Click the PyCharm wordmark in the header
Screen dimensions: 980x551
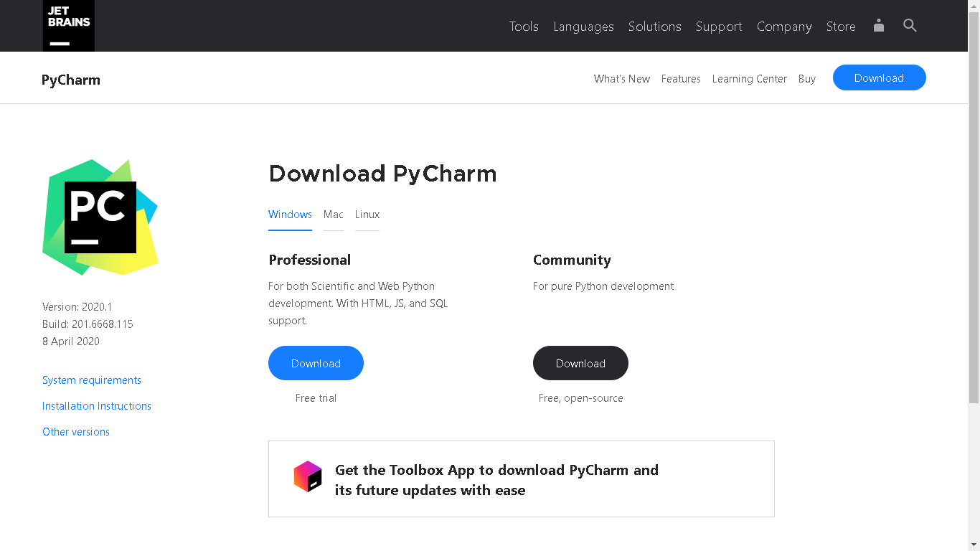pos(70,80)
